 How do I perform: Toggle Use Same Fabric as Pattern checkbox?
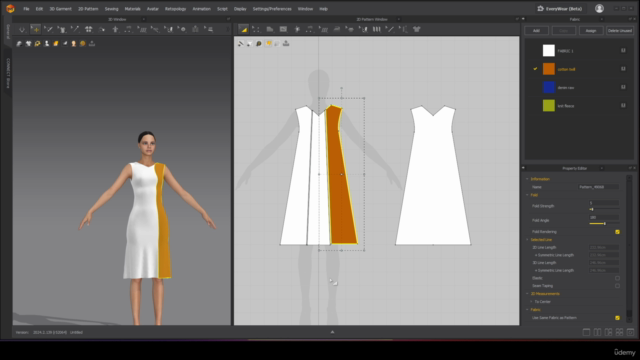tap(617, 318)
